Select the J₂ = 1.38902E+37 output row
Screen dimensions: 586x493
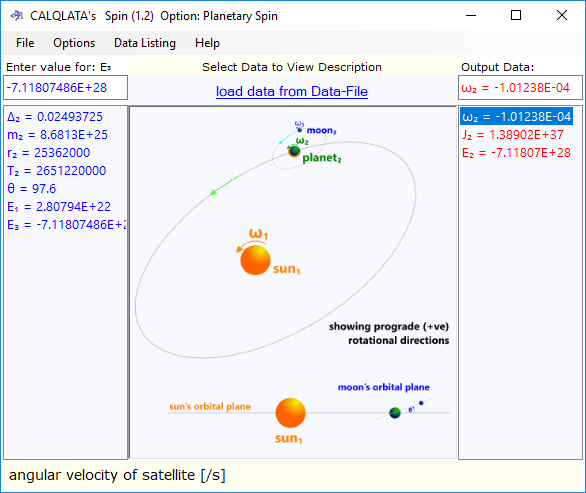pos(513,135)
